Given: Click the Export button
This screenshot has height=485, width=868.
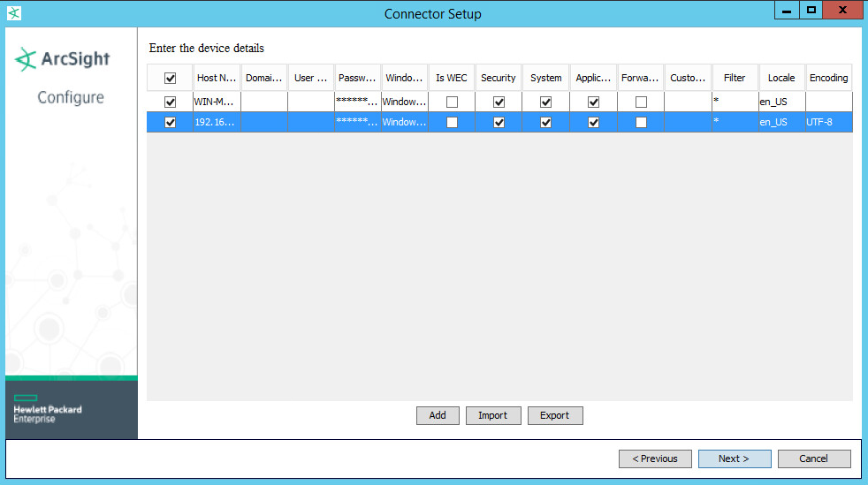Looking at the screenshot, I should (x=555, y=415).
